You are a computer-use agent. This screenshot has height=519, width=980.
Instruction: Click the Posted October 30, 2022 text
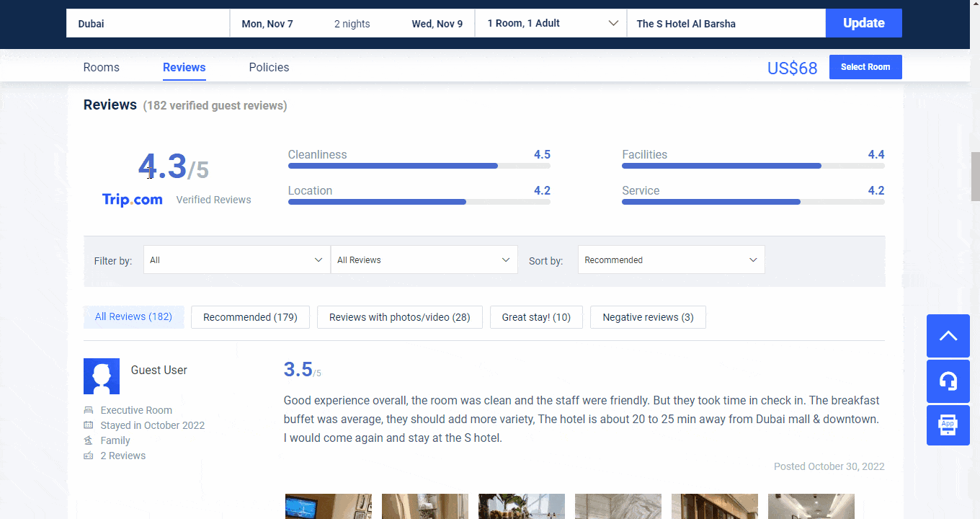click(x=829, y=466)
